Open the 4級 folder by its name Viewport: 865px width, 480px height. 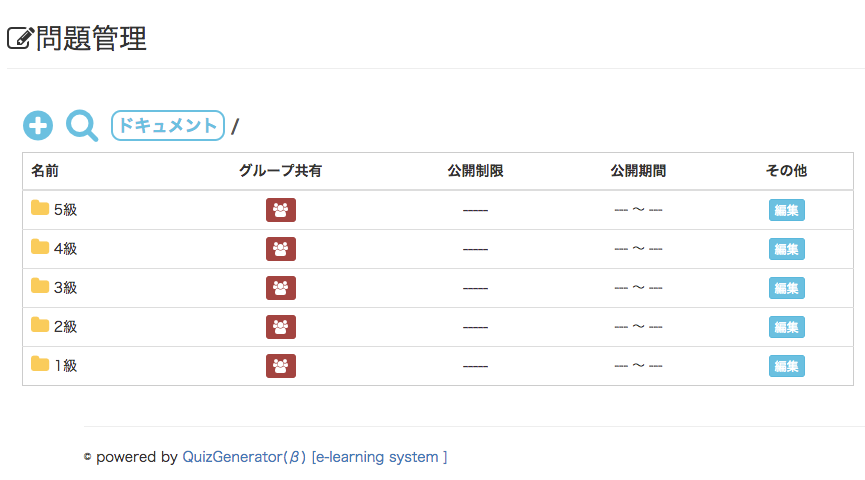pyautogui.click(x=65, y=248)
